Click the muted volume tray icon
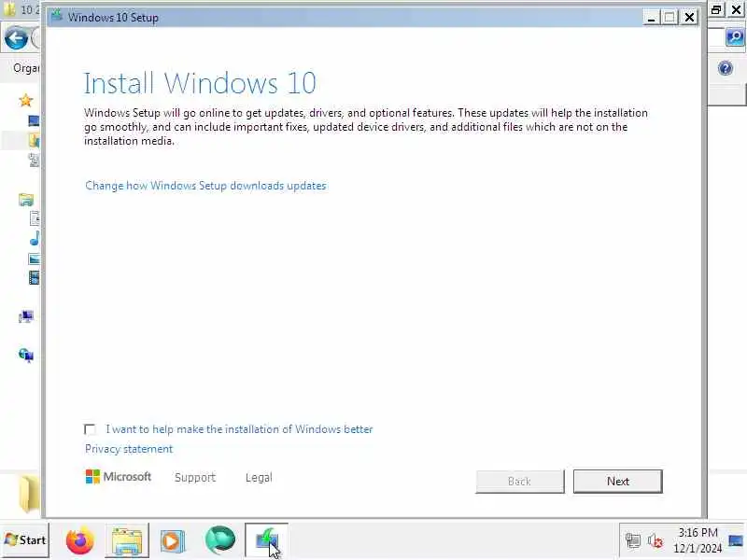This screenshot has height=560, width=747. click(x=655, y=540)
